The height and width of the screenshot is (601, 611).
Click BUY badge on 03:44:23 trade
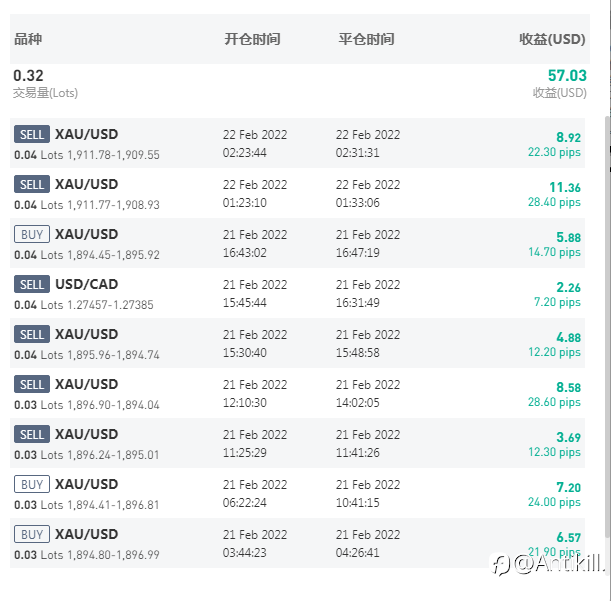32,534
